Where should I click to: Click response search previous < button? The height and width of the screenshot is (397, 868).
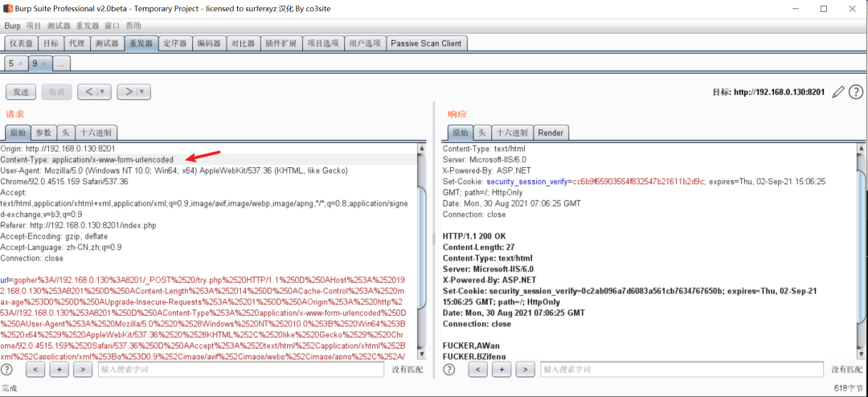pyautogui.click(x=477, y=370)
